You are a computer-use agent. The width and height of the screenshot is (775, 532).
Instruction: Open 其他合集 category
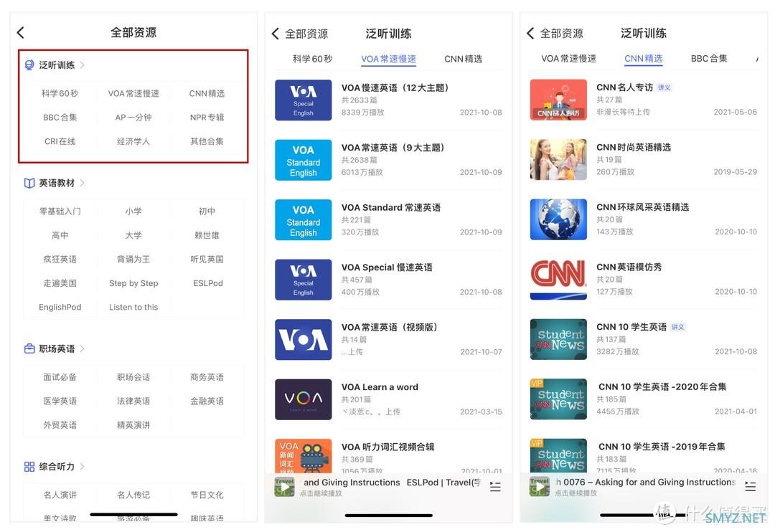(x=207, y=141)
